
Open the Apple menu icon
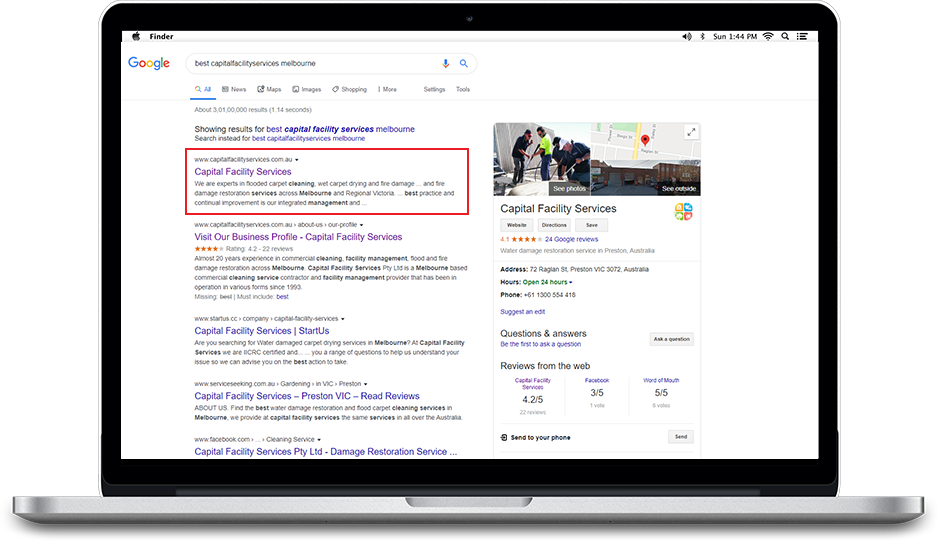point(136,36)
